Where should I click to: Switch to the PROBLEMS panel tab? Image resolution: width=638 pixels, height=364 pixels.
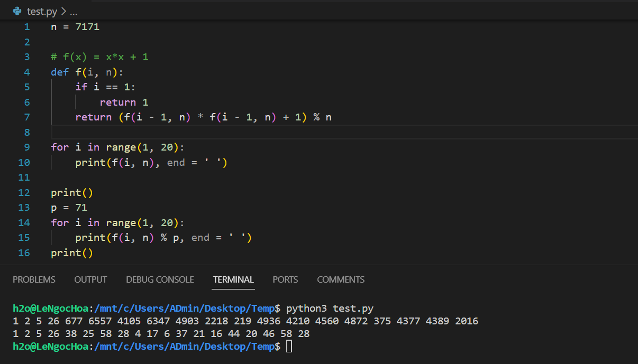pyautogui.click(x=34, y=279)
